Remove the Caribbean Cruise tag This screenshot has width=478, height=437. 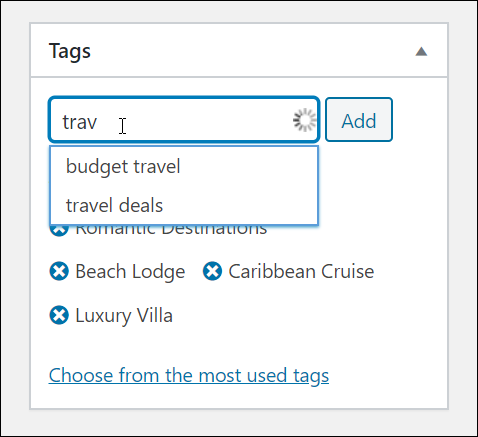coord(212,271)
